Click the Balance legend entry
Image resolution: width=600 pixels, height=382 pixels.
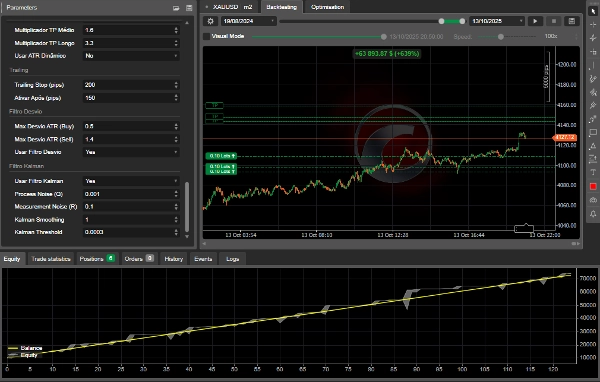pyautogui.click(x=25, y=348)
